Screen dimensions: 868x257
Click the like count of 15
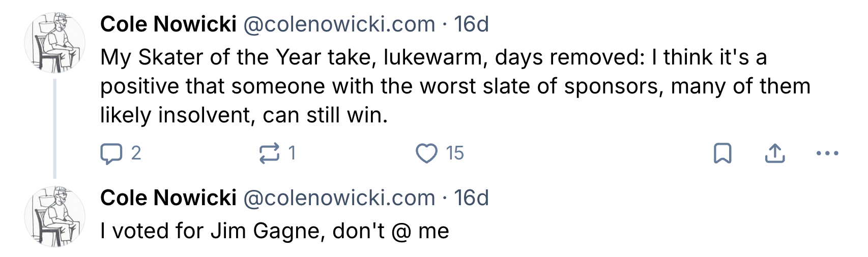tap(455, 153)
